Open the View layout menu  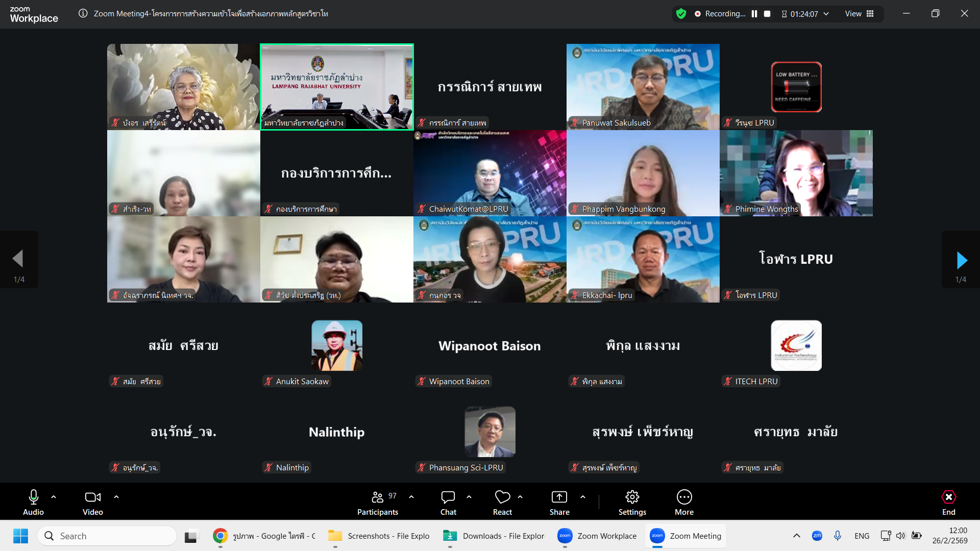click(x=859, y=14)
